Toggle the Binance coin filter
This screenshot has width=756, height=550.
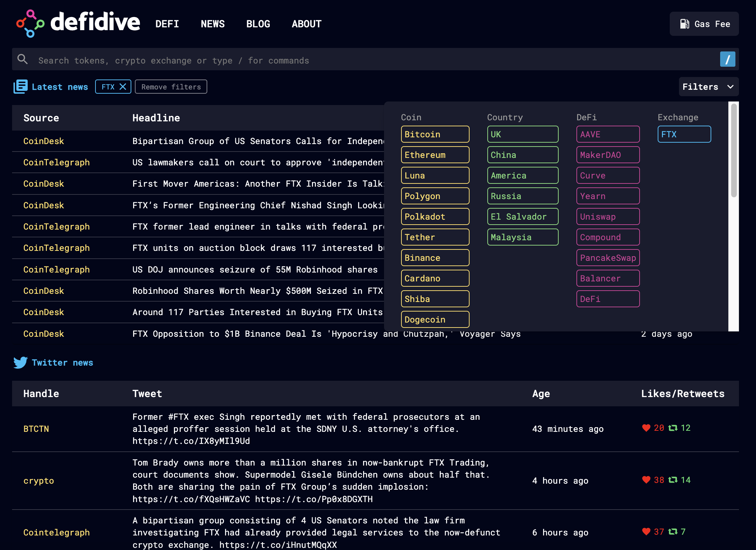(x=435, y=258)
